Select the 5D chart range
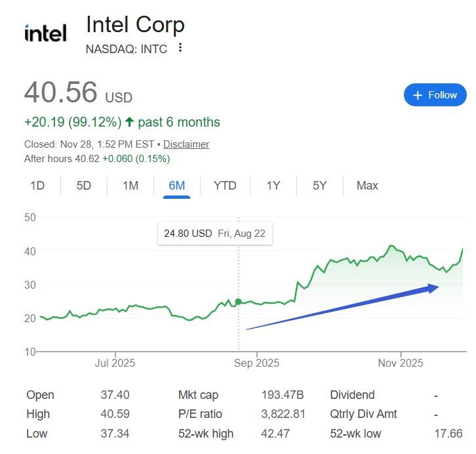This screenshot has width=476, height=454. tap(84, 186)
